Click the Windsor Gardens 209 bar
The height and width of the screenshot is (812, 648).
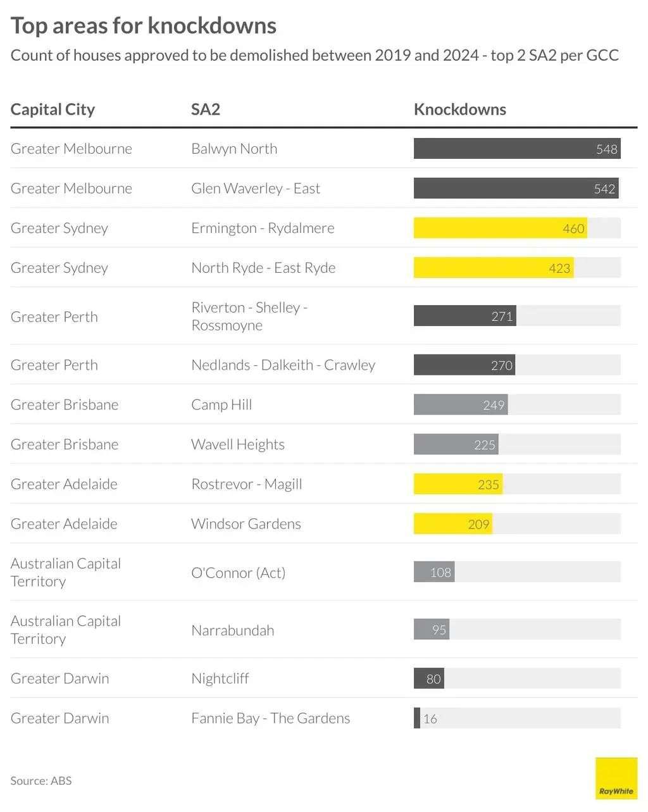pos(453,524)
